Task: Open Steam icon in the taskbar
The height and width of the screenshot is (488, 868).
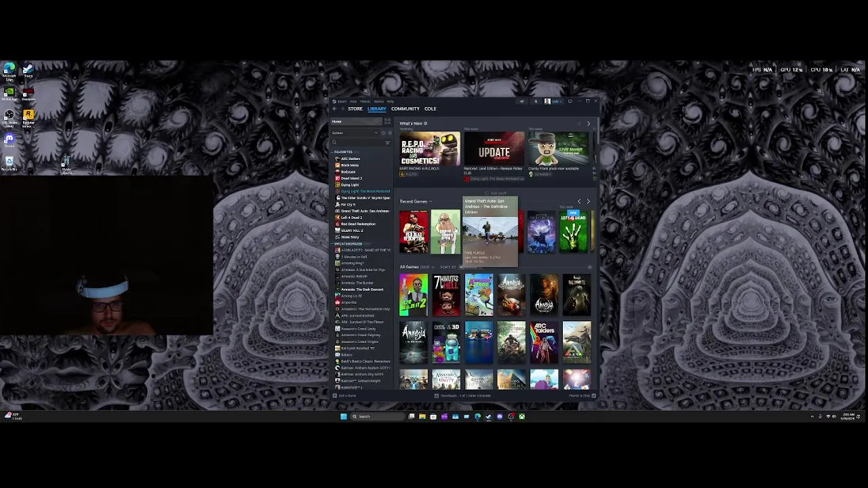Action: coord(488,416)
